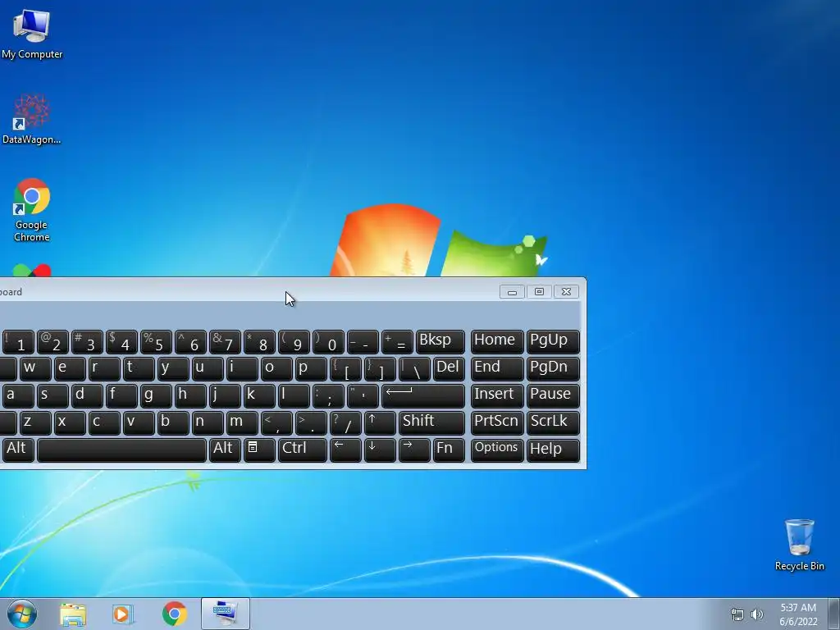Tap the semicolon key

(x=328, y=396)
